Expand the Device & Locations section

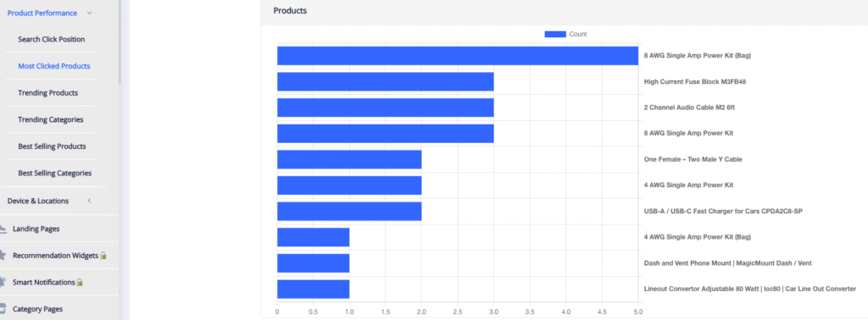(x=90, y=201)
